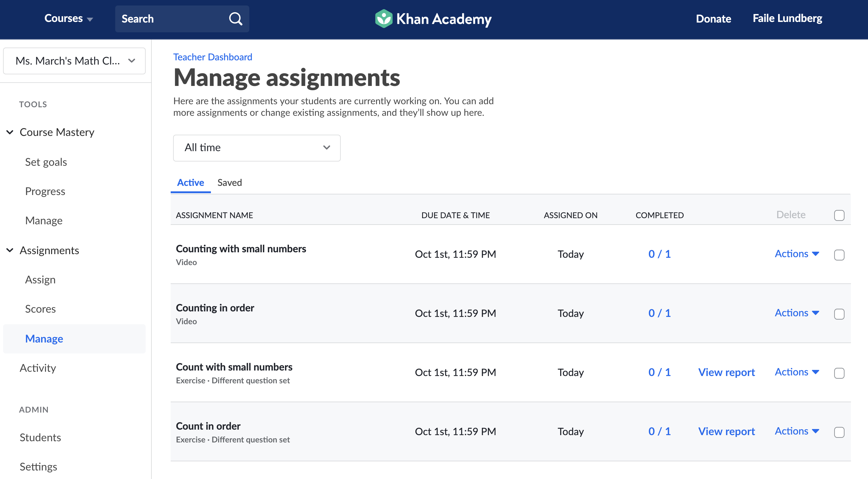Check the checkbox for Counting with small numbers
868x479 pixels.
pos(840,255)
